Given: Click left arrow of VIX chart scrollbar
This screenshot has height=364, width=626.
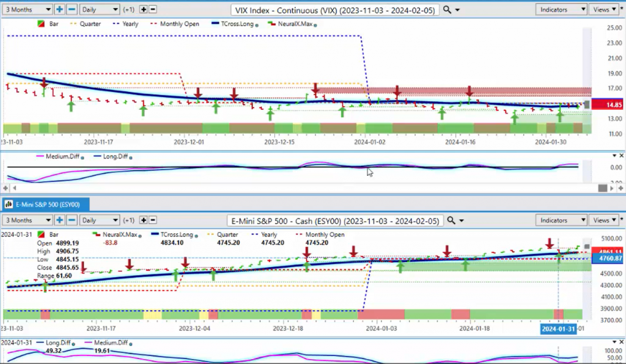Looking at the screenshot, I should (x=15, y=187).
